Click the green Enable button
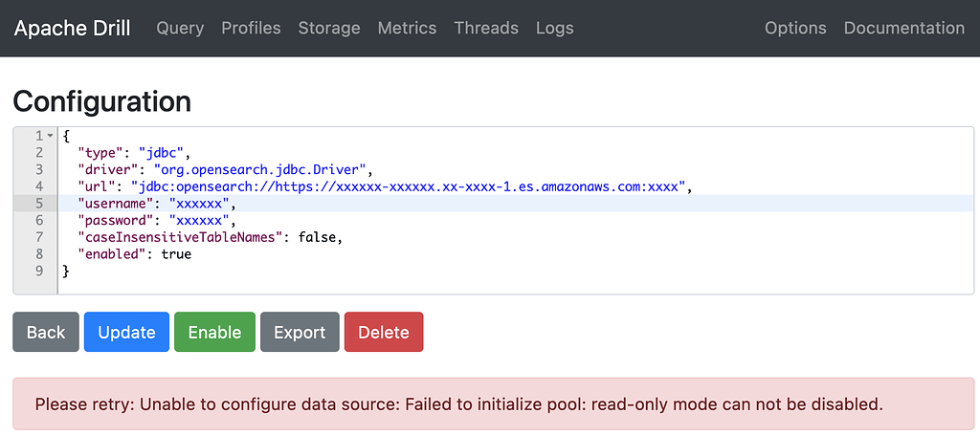This screenshot has width=980, height=436. tap(214, 332)
